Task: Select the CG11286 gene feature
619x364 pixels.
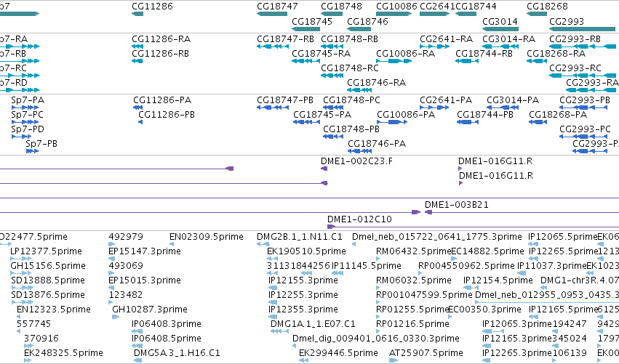Action: [137, 14]
